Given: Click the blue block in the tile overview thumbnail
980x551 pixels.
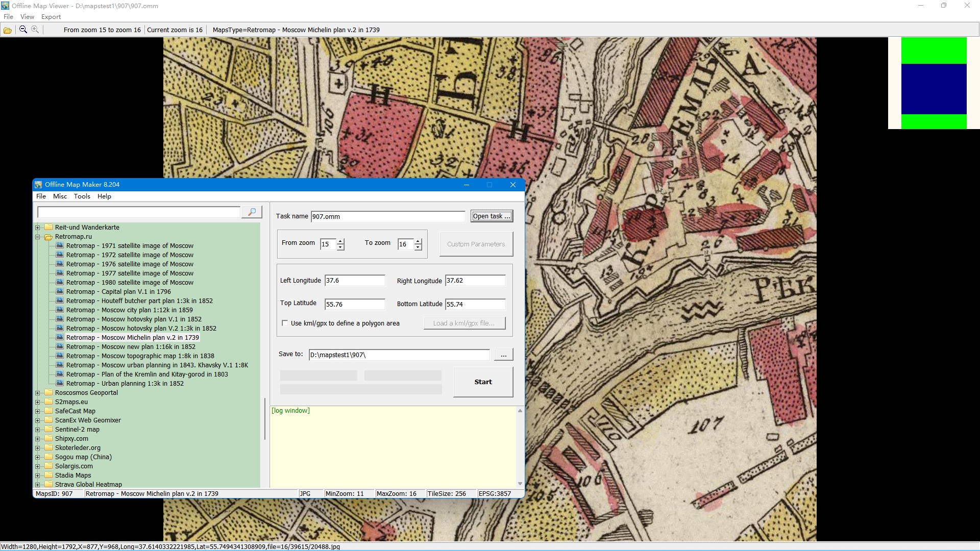Looking at the screenshot, I should pos(934,89).
